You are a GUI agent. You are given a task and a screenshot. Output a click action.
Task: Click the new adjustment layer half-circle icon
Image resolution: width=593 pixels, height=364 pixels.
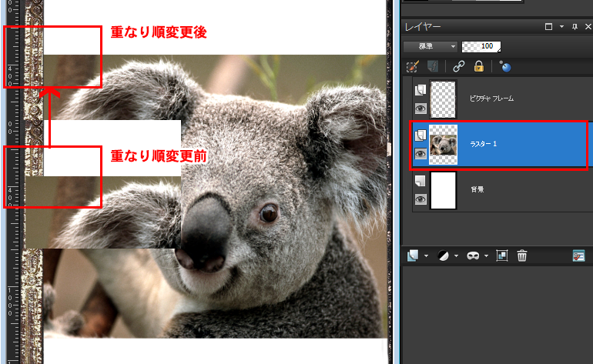(443, 256)
